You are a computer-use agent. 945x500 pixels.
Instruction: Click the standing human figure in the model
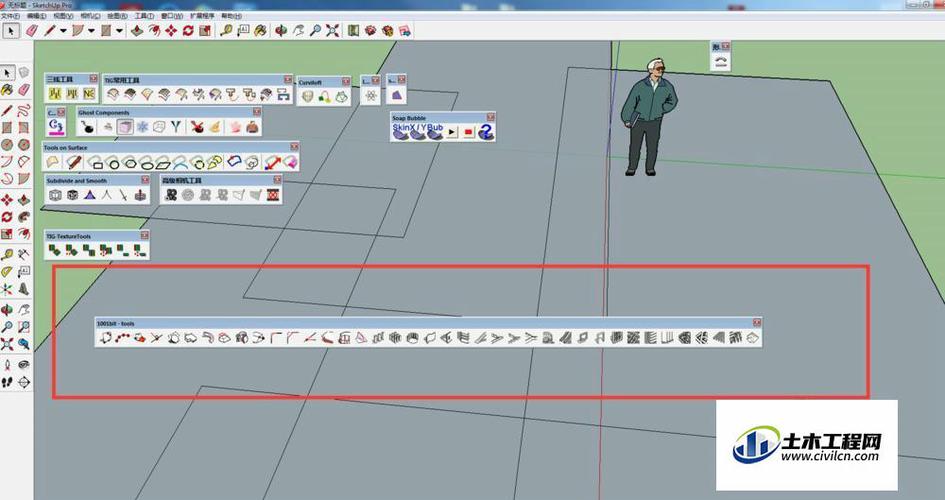(647, 117)
